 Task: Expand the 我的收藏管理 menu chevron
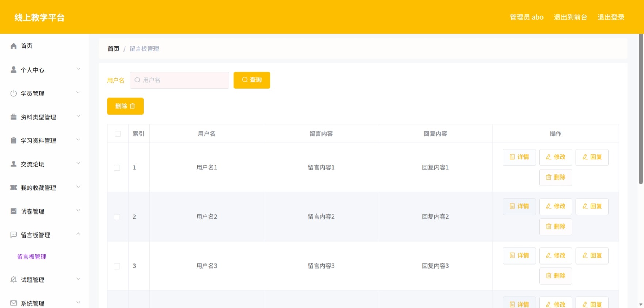[x=78, y=187]
